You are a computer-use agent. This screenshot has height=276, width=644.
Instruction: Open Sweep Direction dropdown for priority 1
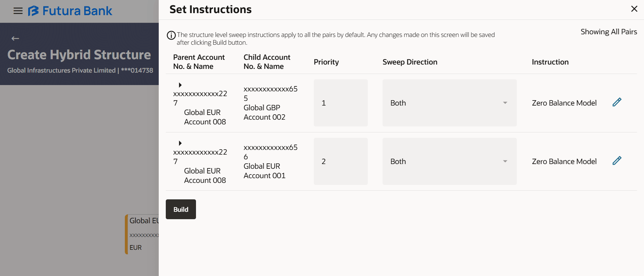(x=449, y=103)
